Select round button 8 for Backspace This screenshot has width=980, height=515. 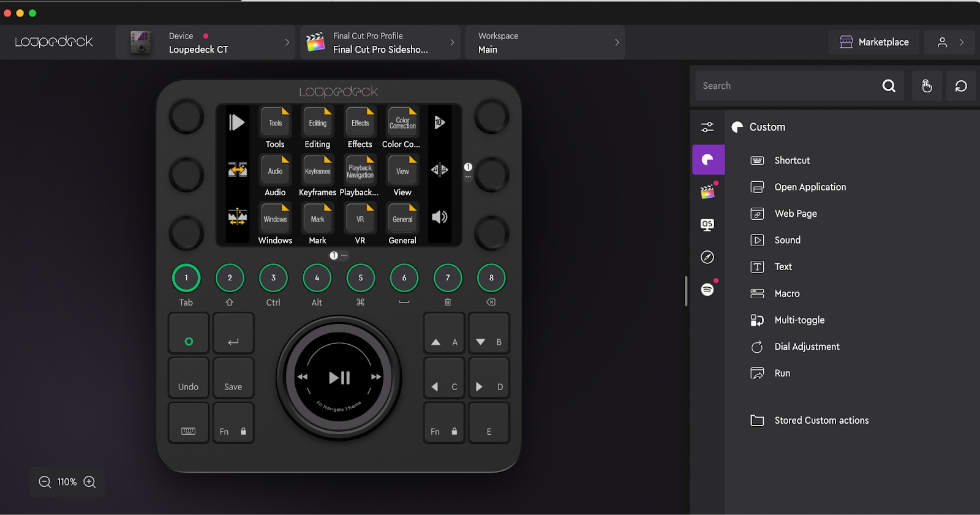pyautogui.click(x=491, y=278)
